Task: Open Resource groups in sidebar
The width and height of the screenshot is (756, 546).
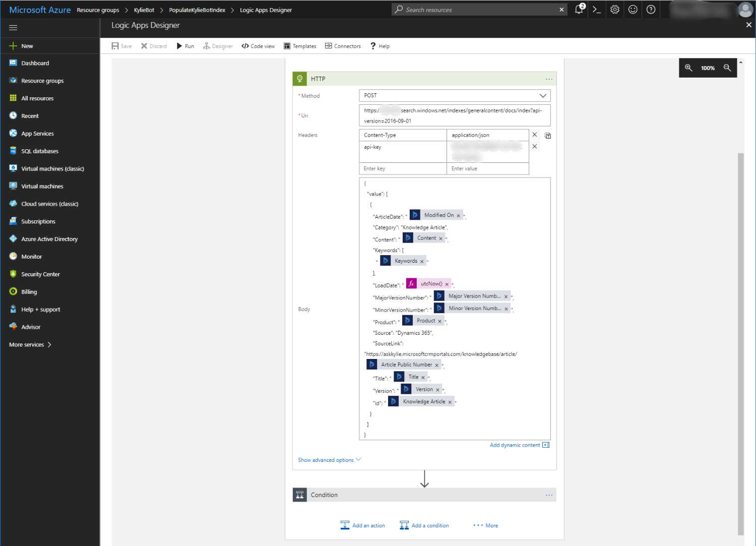Action: pos(42,81)
